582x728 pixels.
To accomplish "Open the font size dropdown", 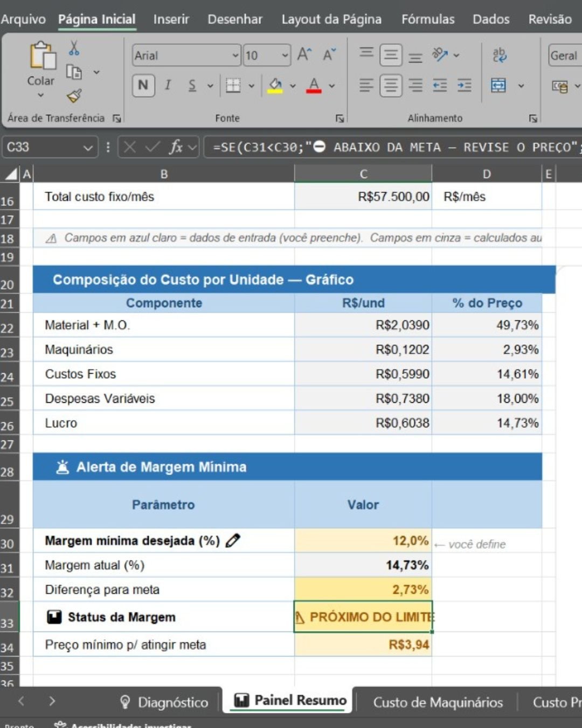I will [x=285, y=56].
